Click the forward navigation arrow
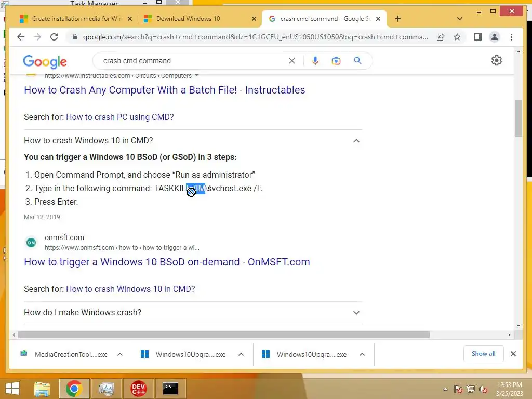This screenshot has height=399, width=532. click(x=37, y=37)
